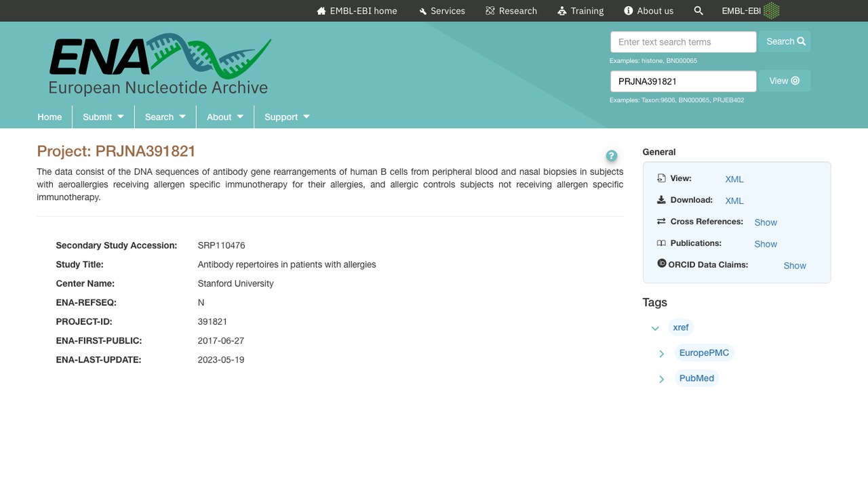Viewport: 868px width, 488px height.
Task: Collapse the xref tag chevron
Action: [x=655, y=328]
